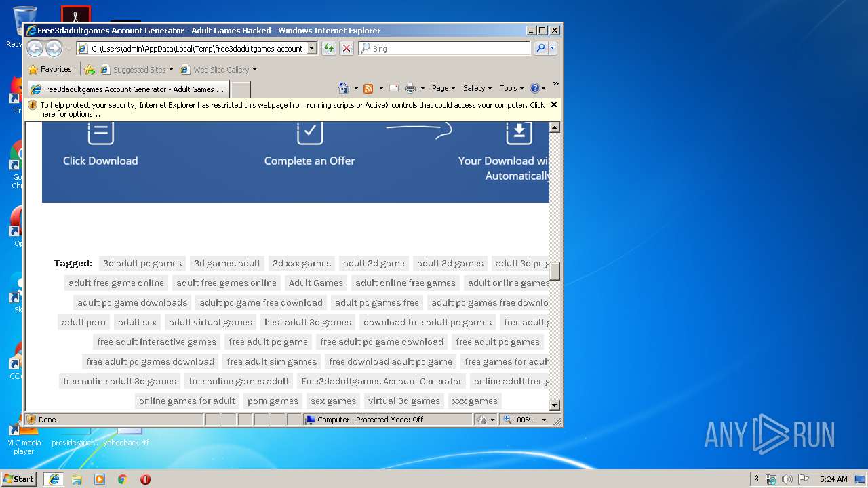Click the Add to Favorites Bar icon
The image size is (868, 488).
pos(90,69)
